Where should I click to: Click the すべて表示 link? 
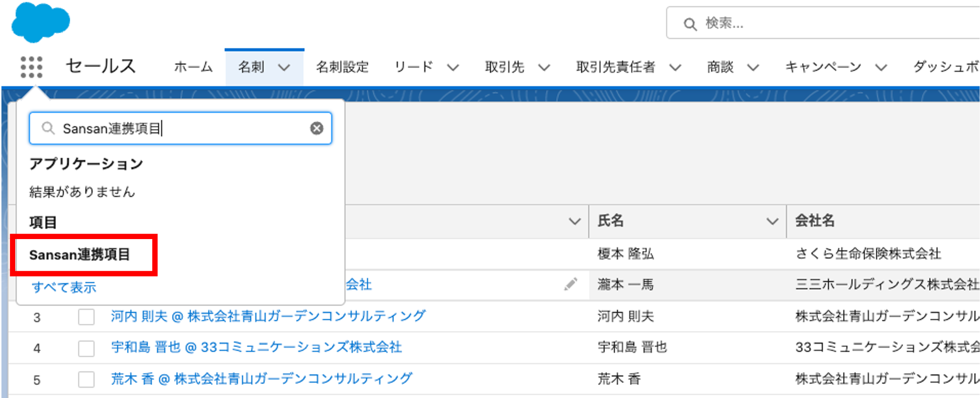click(64, 287)
